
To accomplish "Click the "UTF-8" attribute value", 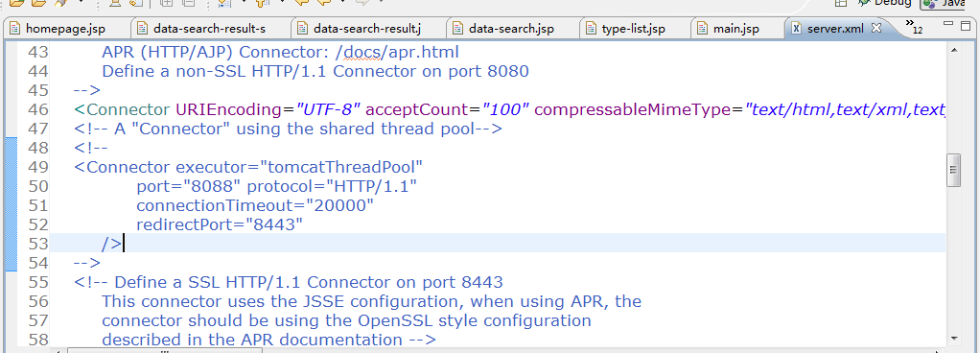I will 328,110.
